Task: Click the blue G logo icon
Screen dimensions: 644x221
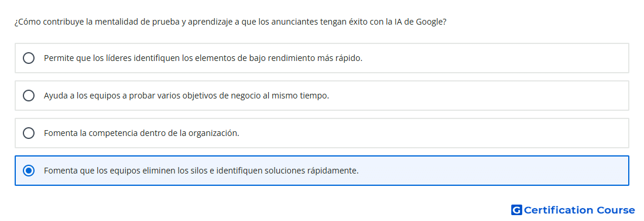Action: coord(516,210)
